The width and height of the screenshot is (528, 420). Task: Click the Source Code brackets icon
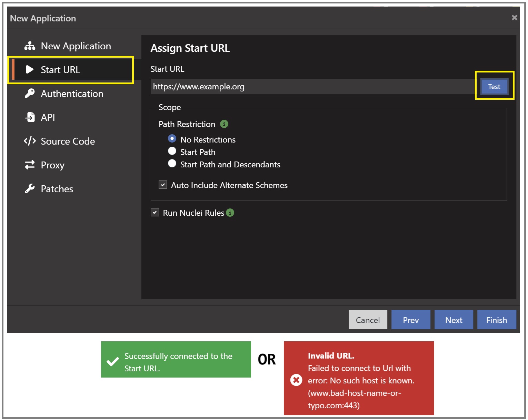[x=30, y=141]
